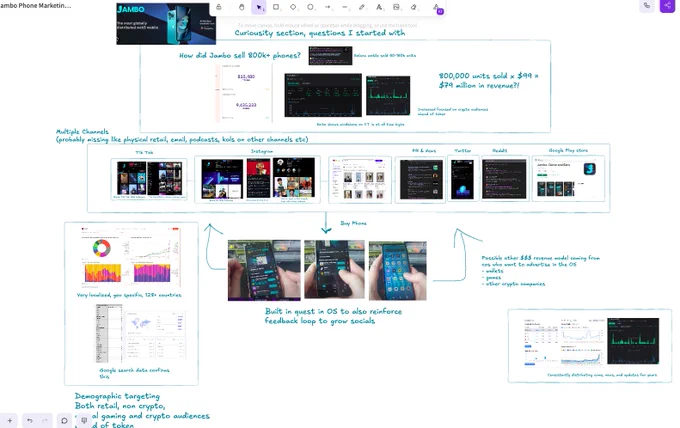Click 'Very localized, geo specific, 128+ countries' text
Image resolution: width=680 pixels, height=428 pixels.
pos(129,295)
